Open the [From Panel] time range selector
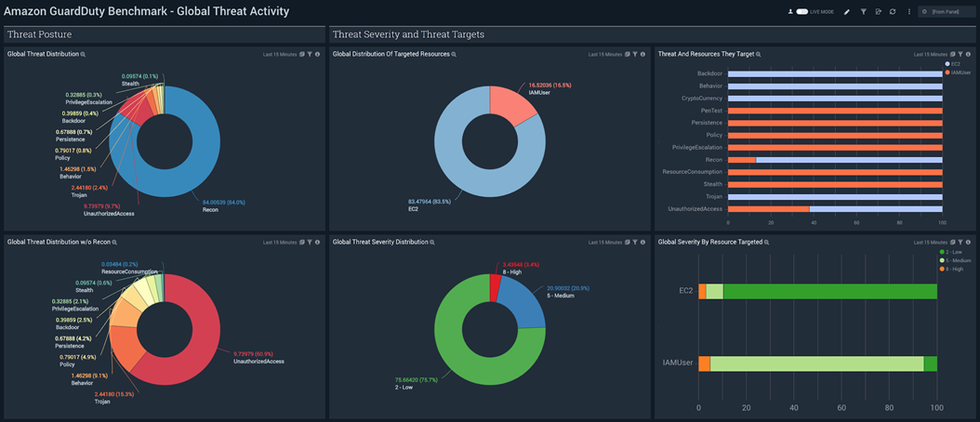Image resolution: width=980 pixels, height=422 pixels. 947,12
